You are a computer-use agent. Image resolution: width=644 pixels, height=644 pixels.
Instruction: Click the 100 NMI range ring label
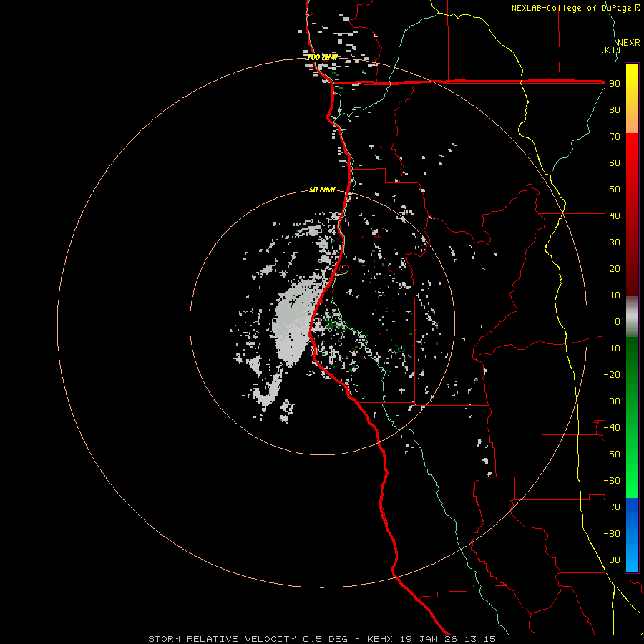(322, 57)
